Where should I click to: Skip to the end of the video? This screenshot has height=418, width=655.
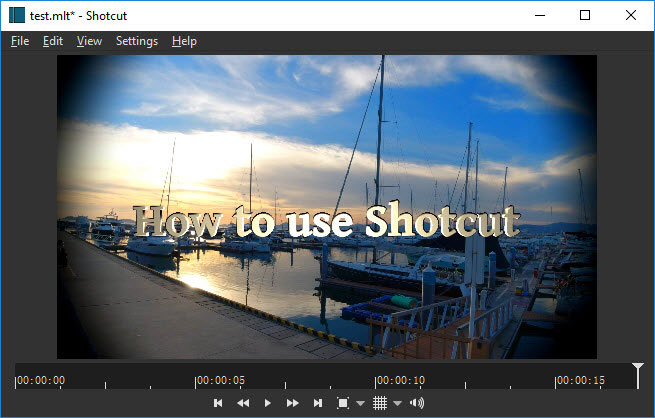tap(318, 403)
